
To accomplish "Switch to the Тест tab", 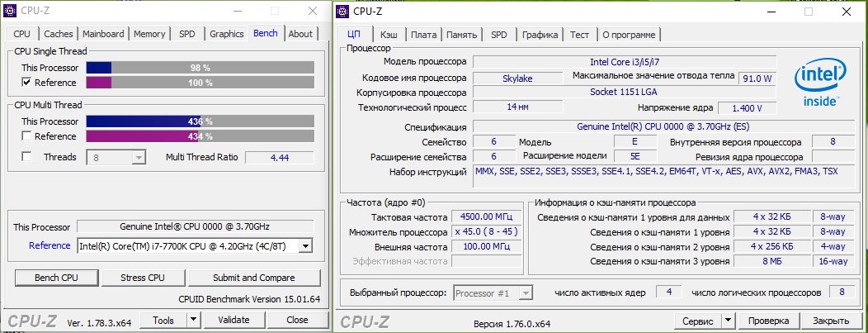I will click(x=579, y=35).
